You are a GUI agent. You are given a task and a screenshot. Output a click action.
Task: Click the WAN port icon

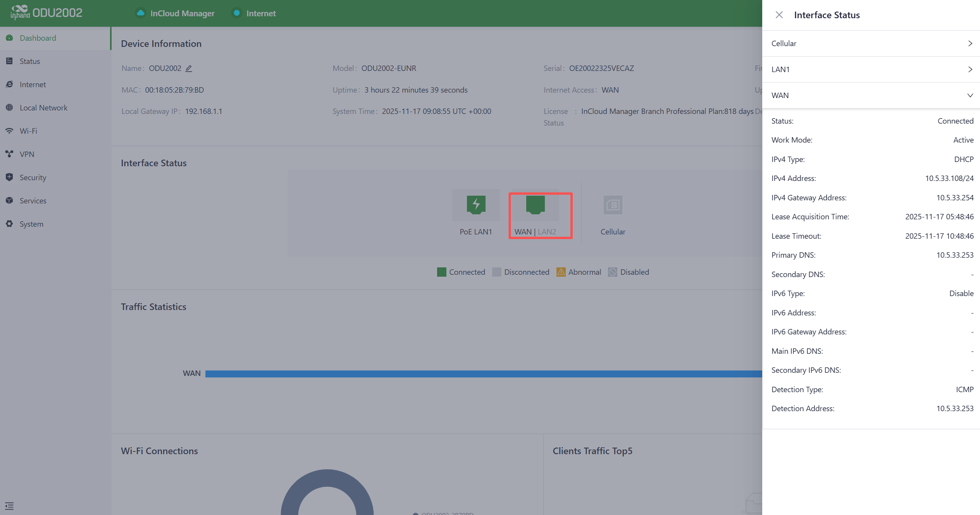(535, 205)
